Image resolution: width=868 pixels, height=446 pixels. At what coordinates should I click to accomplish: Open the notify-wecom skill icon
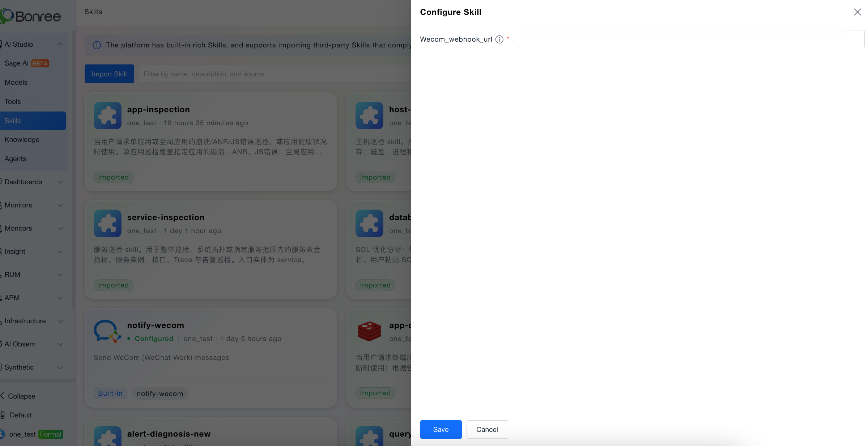(107, 331)
